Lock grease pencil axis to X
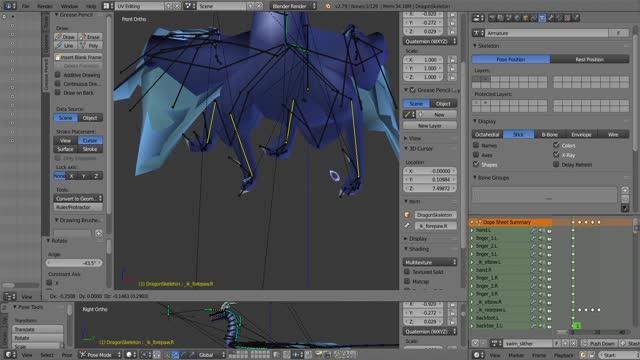Viewport: 640px width, 360px height. (x=71, y=176)
